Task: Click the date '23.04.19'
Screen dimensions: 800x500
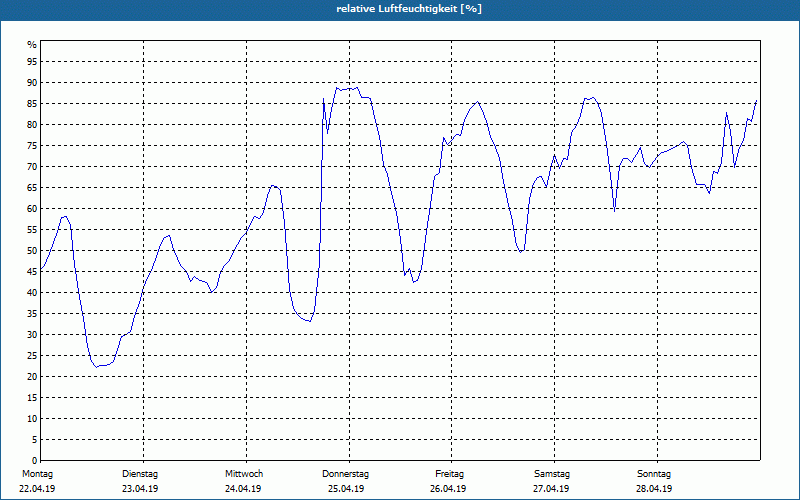Action: point(140,489)
